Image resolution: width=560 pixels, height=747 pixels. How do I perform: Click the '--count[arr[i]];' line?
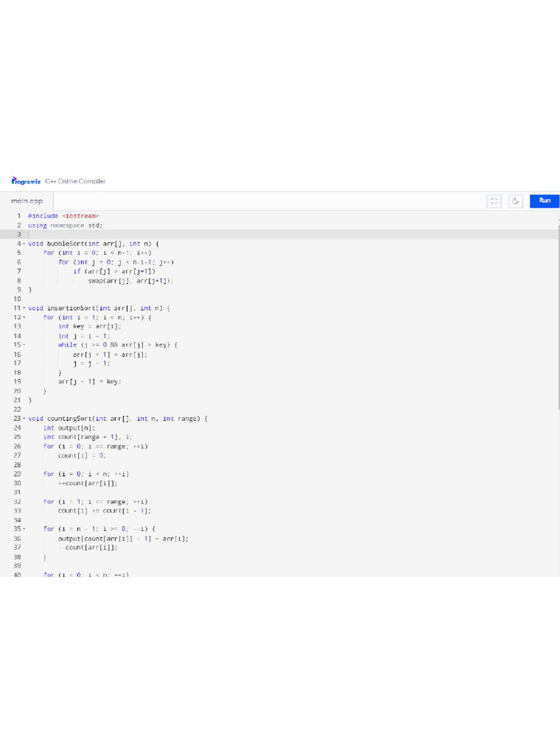(x=87, y=547)
